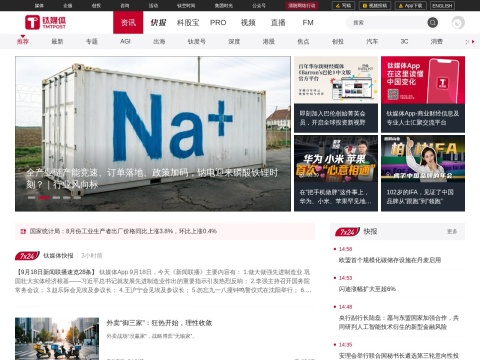The image size is (480, 360).
Task: Select the 资讯 main tab
Action: coord(128,22)
